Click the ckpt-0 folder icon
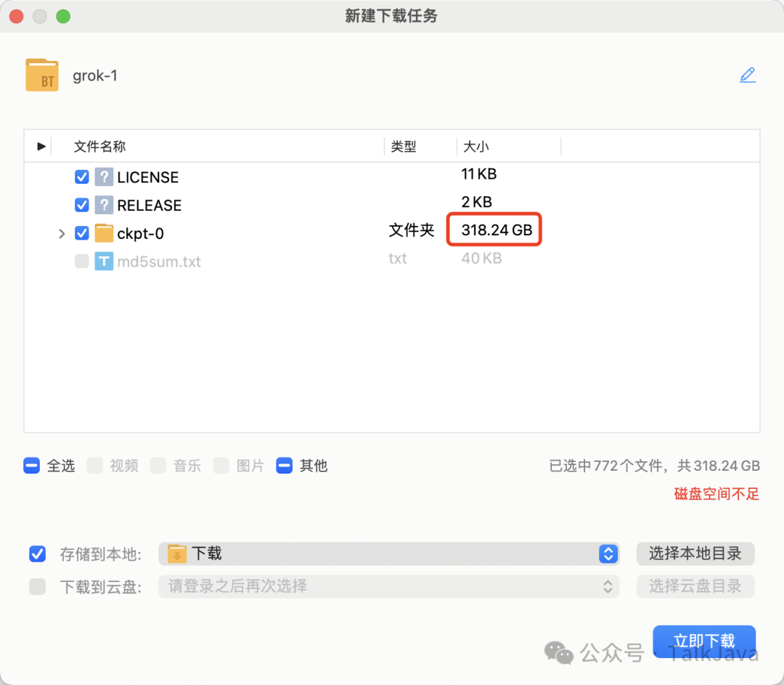This screenshot has height=685, width=784. [x=105, y=233]
